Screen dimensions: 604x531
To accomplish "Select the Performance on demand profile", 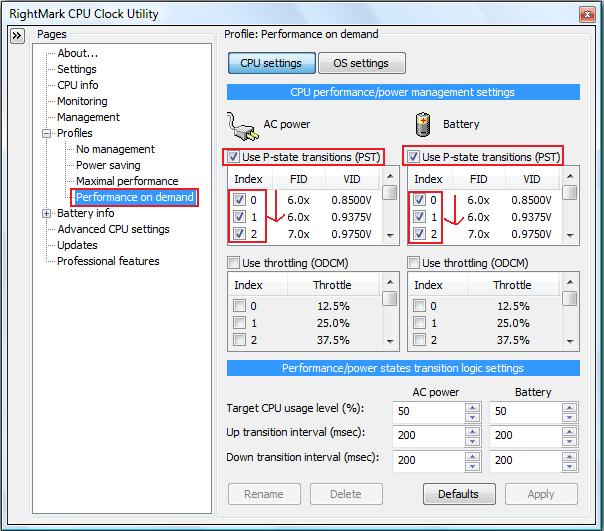I will coord(135,197).
